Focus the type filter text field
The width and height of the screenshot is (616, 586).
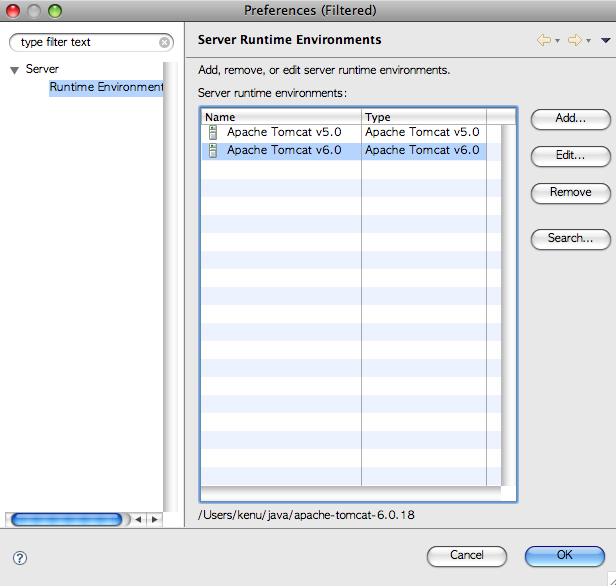(91, 42)
